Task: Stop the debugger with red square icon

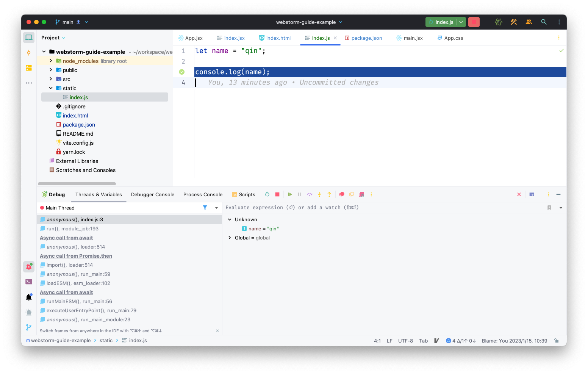Action: point(277,194)
